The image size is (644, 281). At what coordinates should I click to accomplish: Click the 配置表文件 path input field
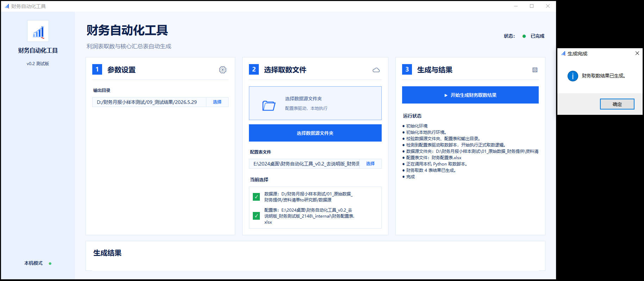pos(304,164)
